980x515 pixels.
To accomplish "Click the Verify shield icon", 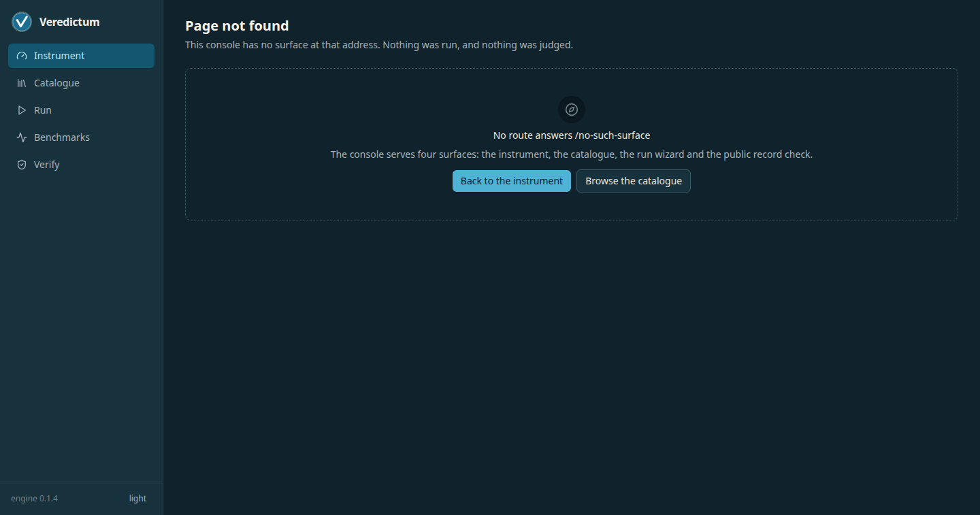I will point(22,165).
